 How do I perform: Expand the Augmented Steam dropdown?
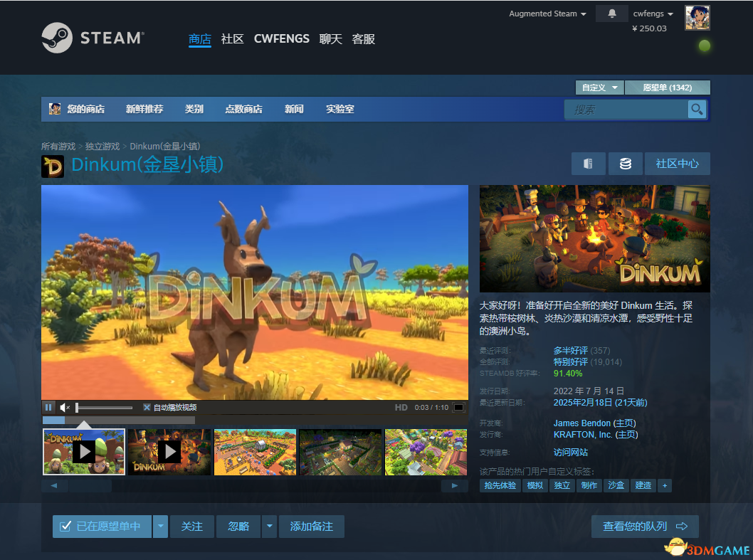[547, 14]
